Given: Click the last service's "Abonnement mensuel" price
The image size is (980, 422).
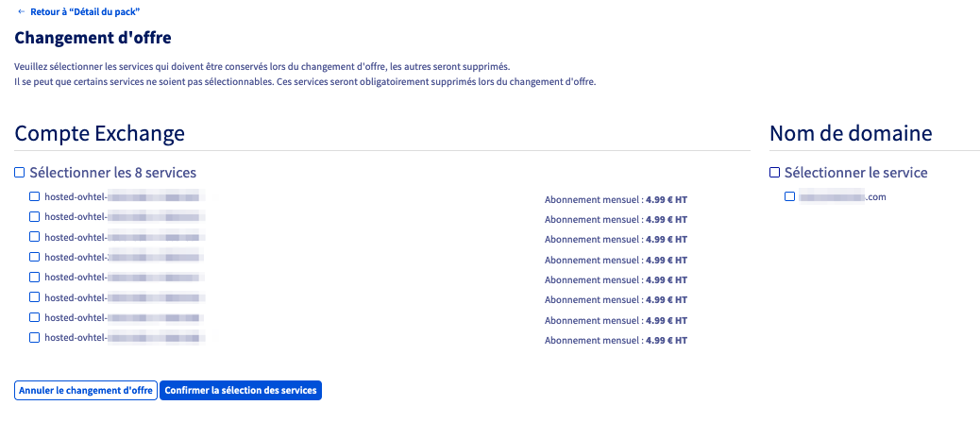Looking at the screenshot, I should point(616,340).
